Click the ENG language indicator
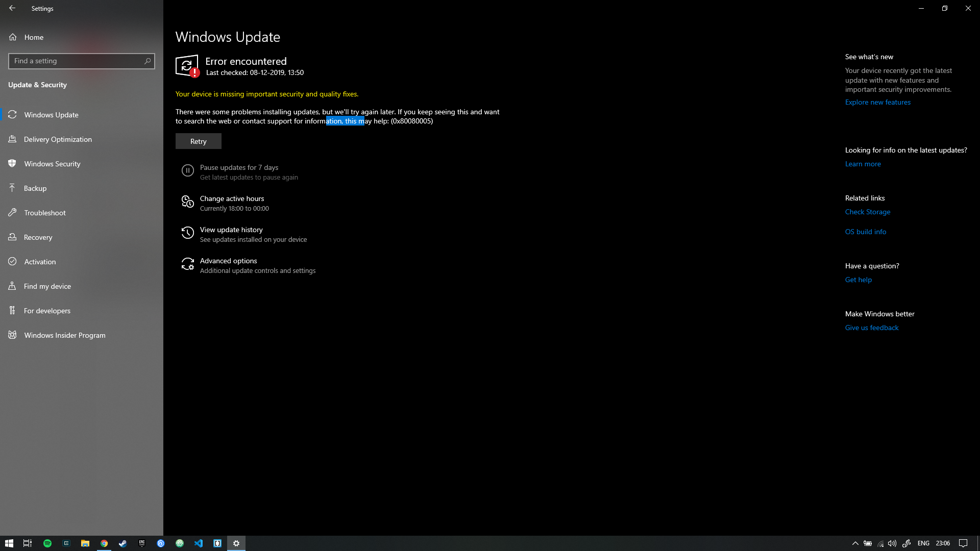Viewport: 980px width, 551px height. (923, 543)
